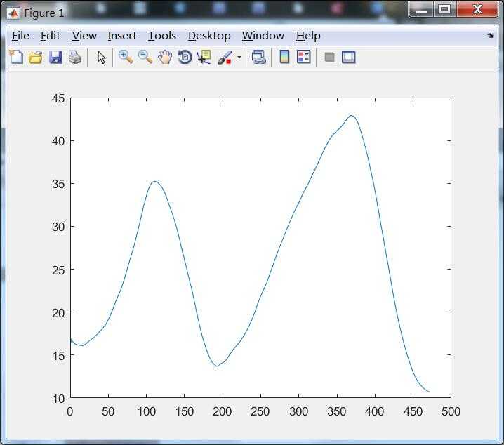Select the Zoom Out tool
This screenshot has height=445, width=504.
point(145,57)
